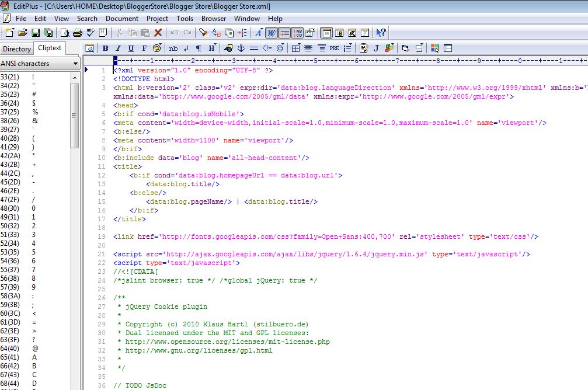The height and width of the screenshot is (390, 588).
Task: Click the Print icon in the toolbar
Action: point(78,33)
